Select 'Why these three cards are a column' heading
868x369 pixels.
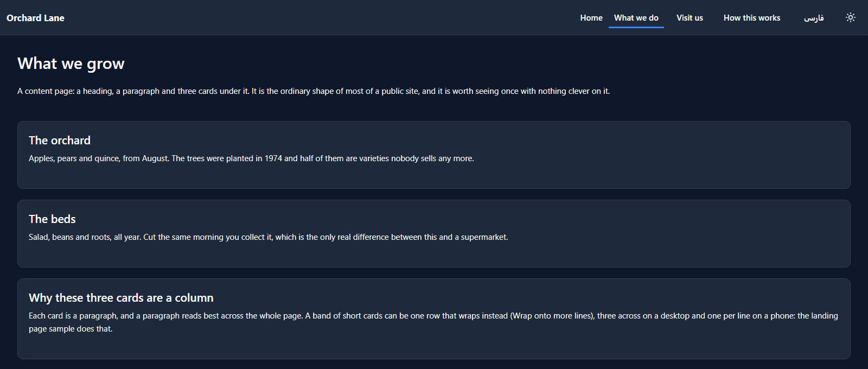coord(121,298)
